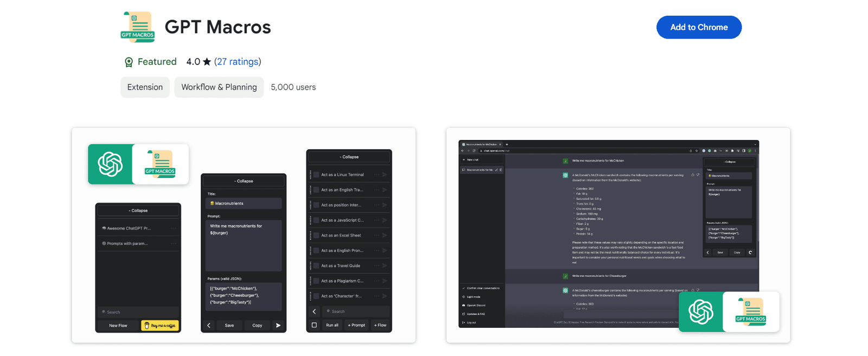868x356 pixels.
Task: Click the GPT Macros logo beside the title
Action: pos(137,27)
